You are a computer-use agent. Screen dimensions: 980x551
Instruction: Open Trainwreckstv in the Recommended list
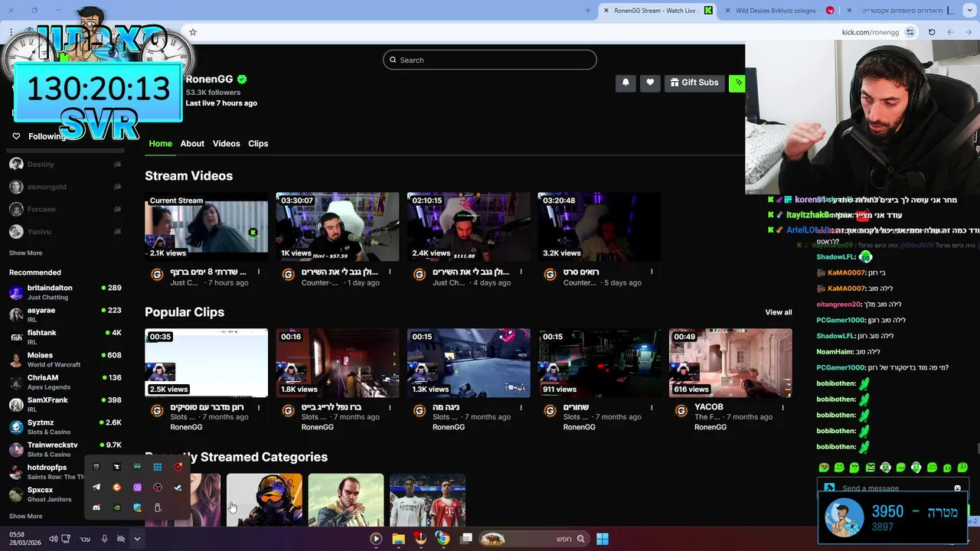tap(65, 449)
